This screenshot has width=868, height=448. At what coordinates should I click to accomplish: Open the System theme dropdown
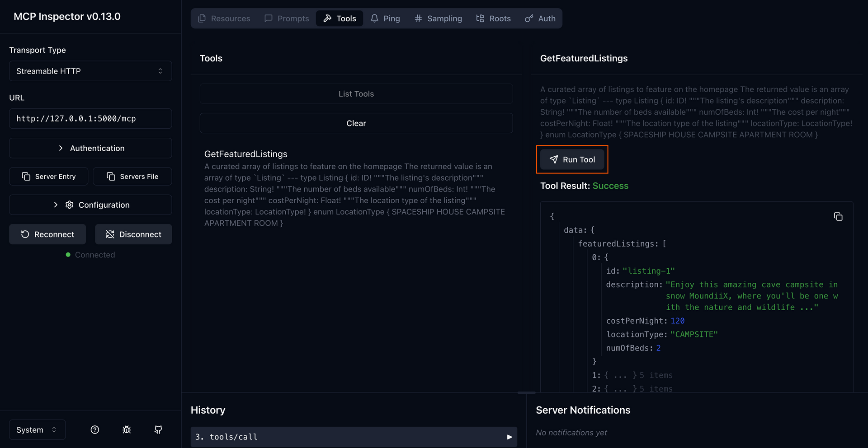[x=36, y=429]
